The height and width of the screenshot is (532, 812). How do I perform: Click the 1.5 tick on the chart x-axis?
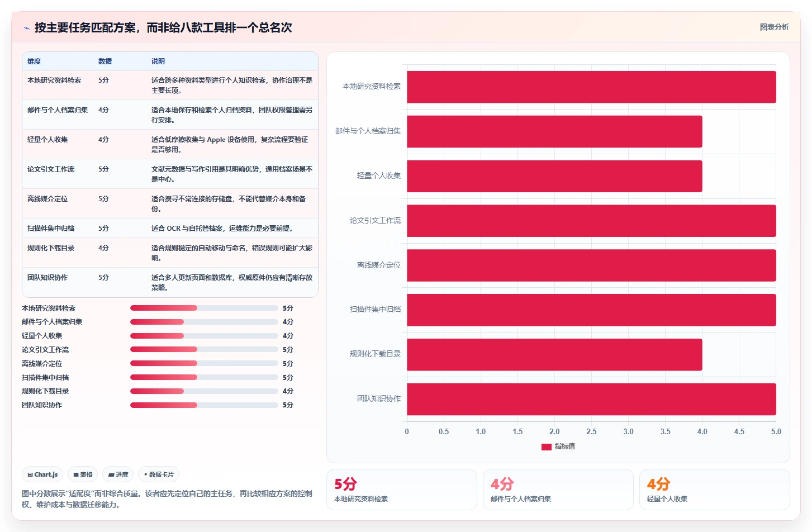(517, 432)
